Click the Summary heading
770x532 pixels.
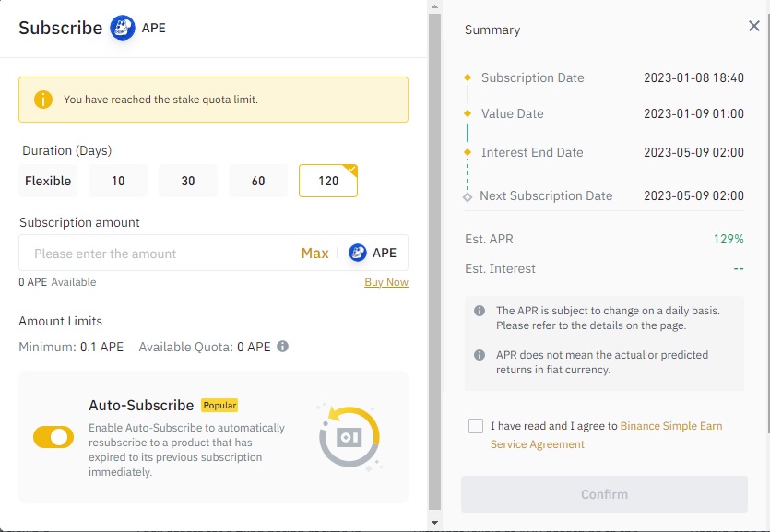pos(492,30)
